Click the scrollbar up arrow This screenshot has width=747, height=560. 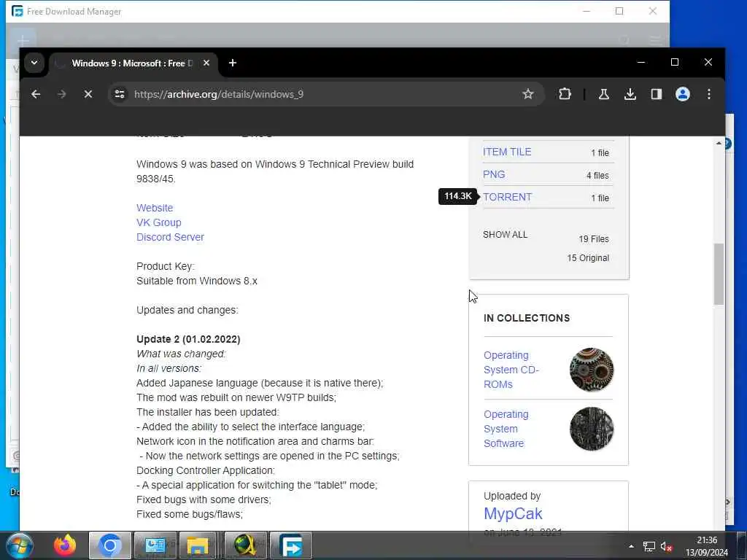pos(719,143)
